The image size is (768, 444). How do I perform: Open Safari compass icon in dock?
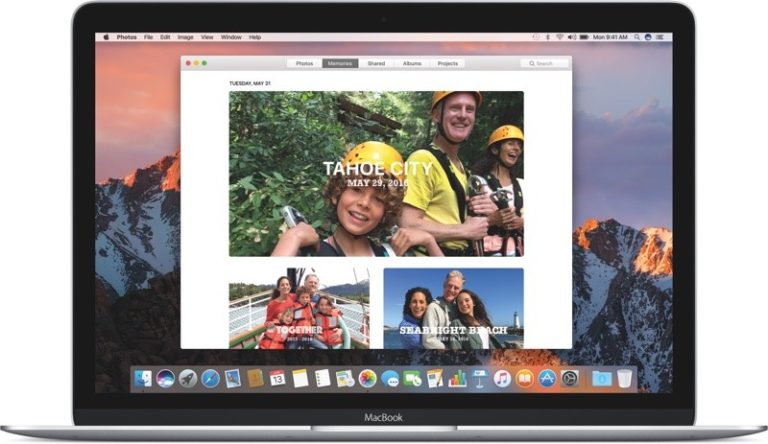[210, 379]
